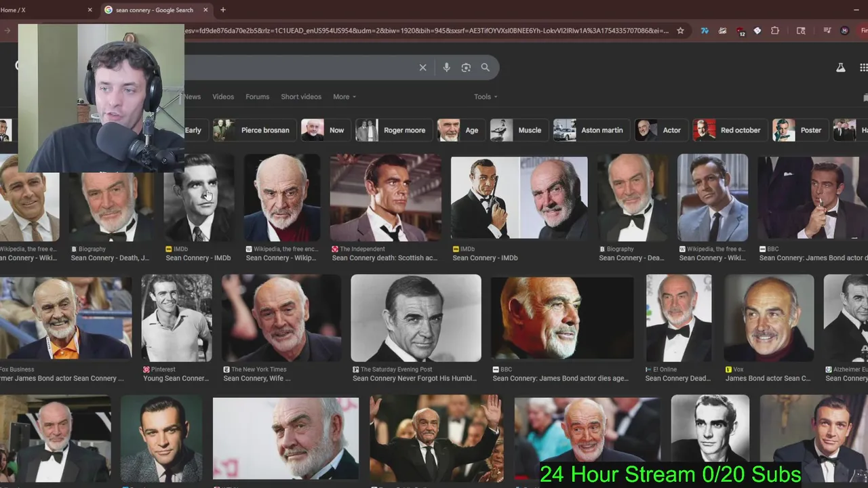Open 'Sean Connery death: Scottish ac...' link
868x488 pixels.
coord(384,258)
